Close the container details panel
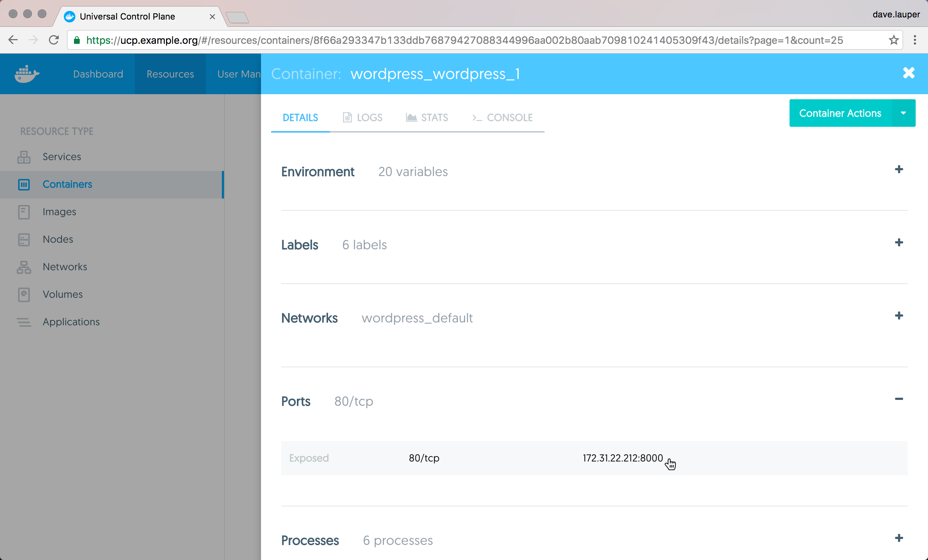The image size is (928, 560). click(x=908, y=73)
